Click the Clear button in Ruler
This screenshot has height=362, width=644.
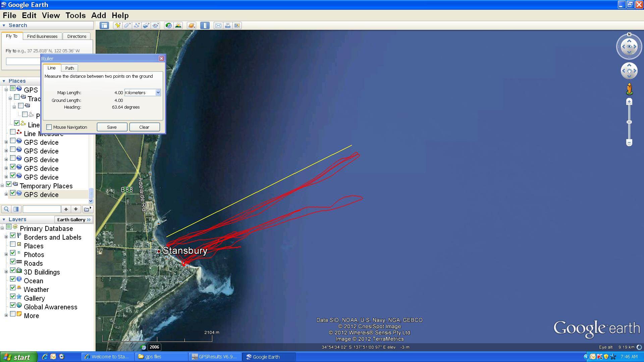(x=144, y=127)
